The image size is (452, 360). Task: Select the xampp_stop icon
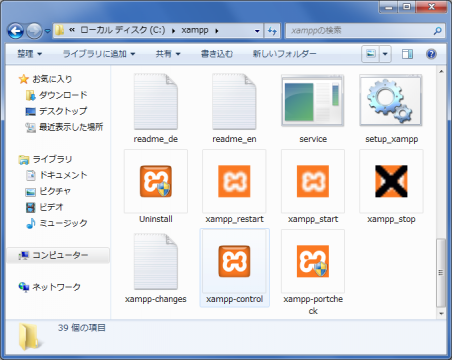pyautogui.click(x=391, y=181)
